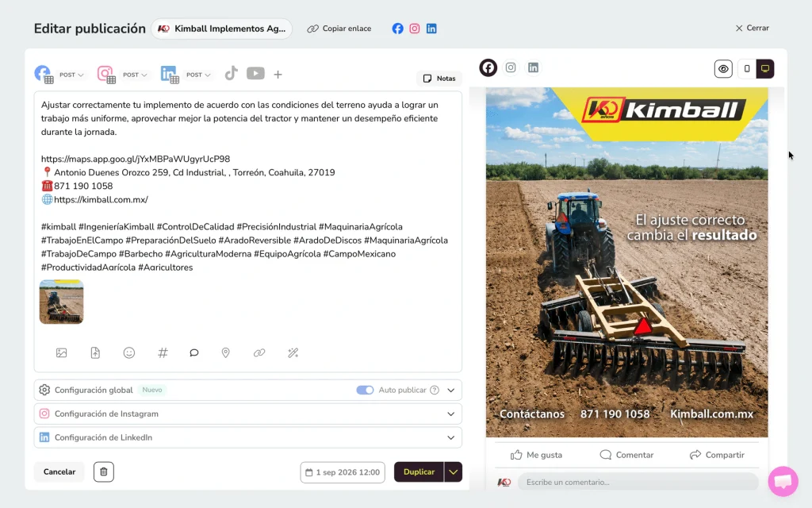Click the Google Maps link text
This screenshot has height=508, width=812.
click(136, 159)
